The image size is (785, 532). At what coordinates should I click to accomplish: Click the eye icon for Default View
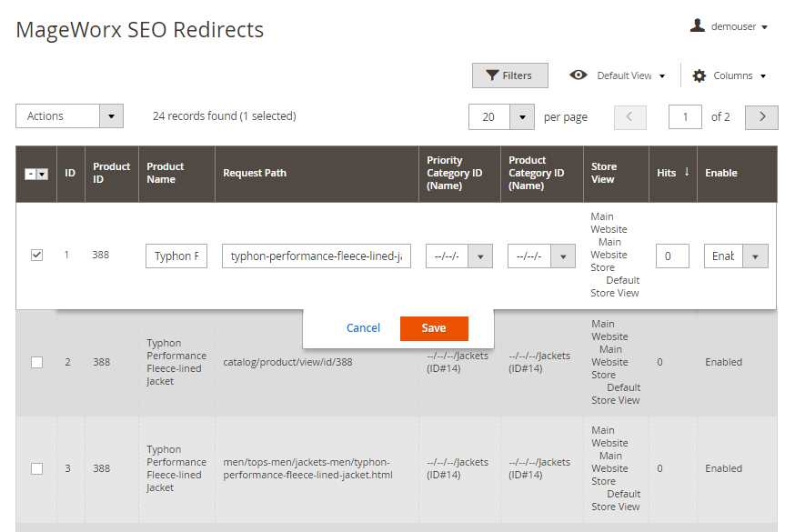pos(578,75)
